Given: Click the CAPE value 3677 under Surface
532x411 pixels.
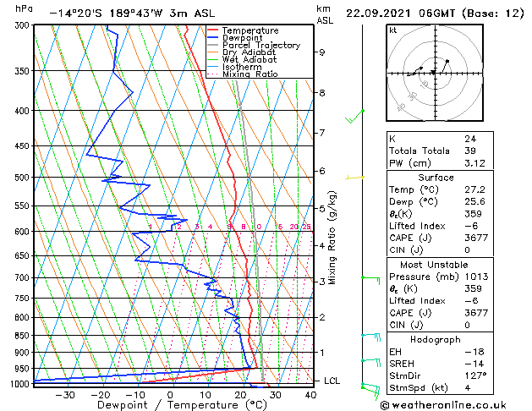Looking at the screenshot, I should (476, 238).
